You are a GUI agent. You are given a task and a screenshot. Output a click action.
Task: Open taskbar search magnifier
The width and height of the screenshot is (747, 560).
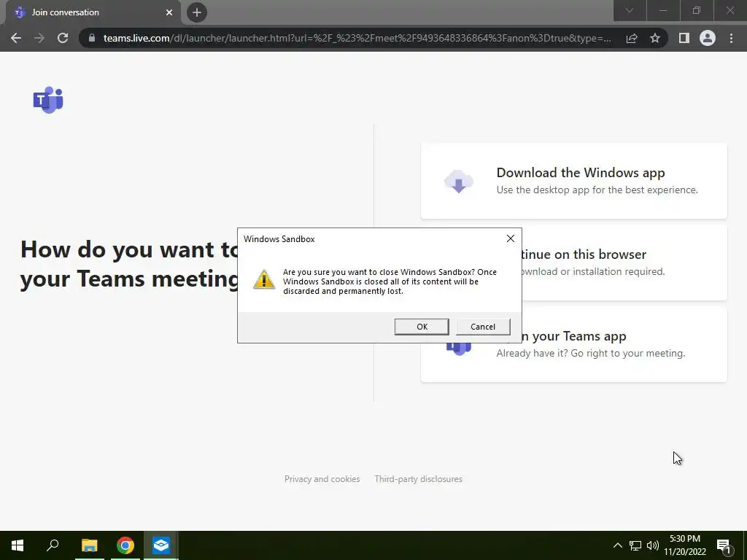tap(53, 545)
